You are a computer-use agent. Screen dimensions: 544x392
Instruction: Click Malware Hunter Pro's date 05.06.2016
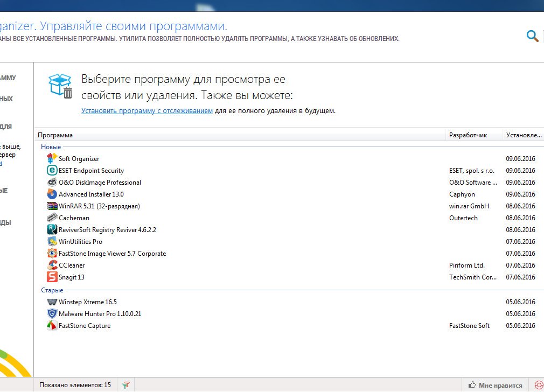520,313
